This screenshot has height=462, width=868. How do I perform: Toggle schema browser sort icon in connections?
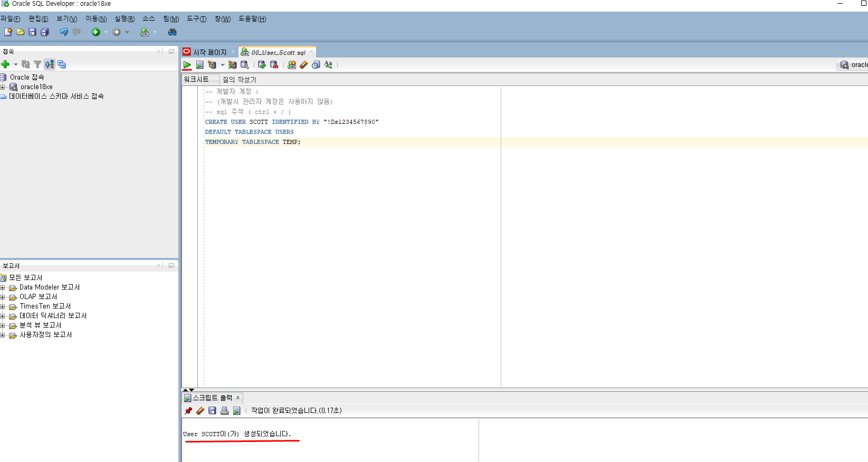coord(49,64)
